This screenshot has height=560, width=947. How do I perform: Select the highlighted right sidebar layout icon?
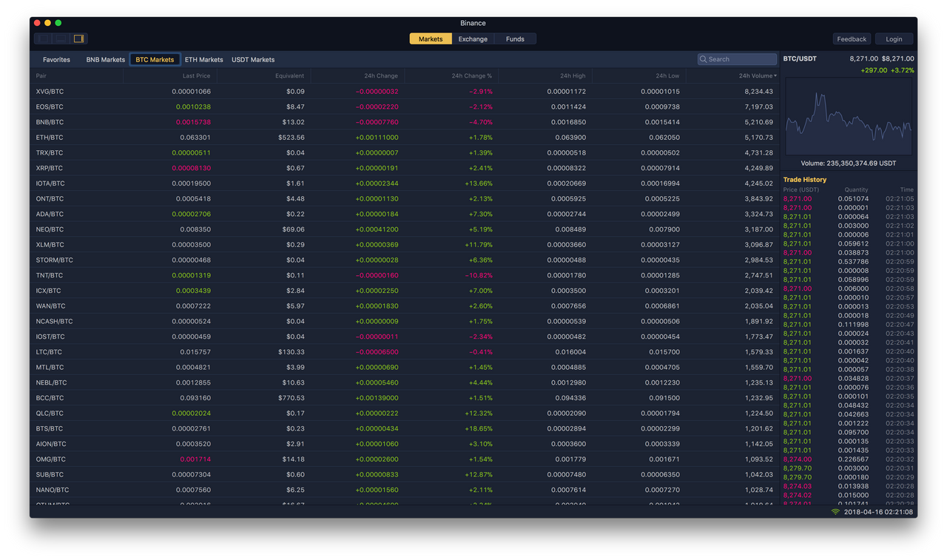79,38
